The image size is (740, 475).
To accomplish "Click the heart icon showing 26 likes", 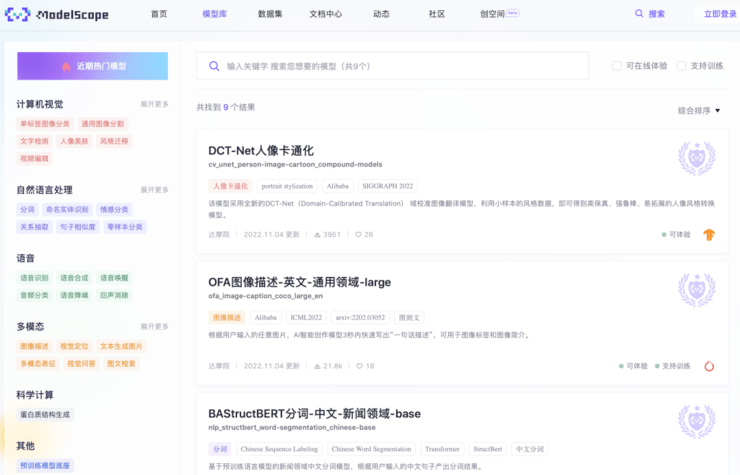I will tap(358, 235).
